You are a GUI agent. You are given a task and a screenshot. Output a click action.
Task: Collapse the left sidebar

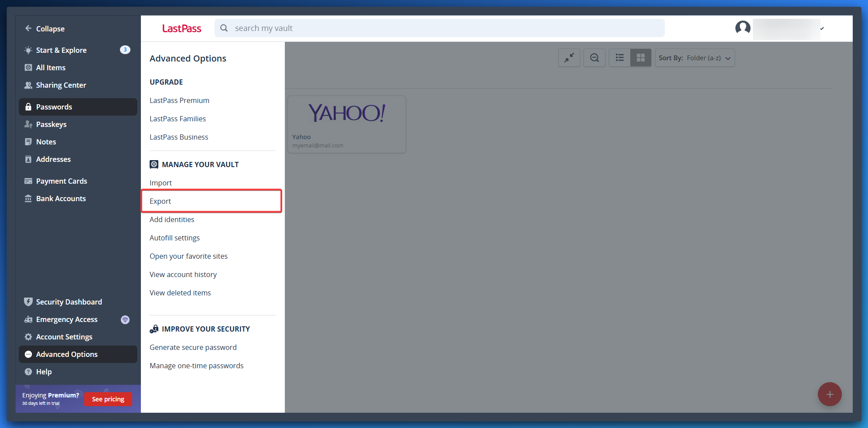44,29
